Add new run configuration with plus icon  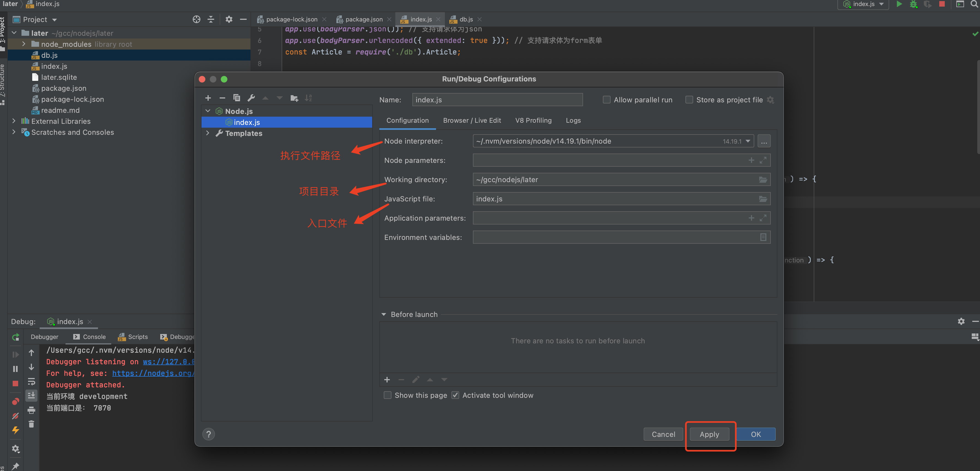[x=208, y=98]
